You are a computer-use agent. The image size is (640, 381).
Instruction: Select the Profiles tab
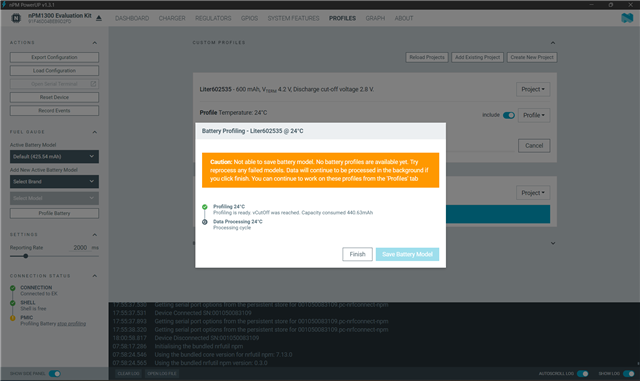click(x=342, y=18)
